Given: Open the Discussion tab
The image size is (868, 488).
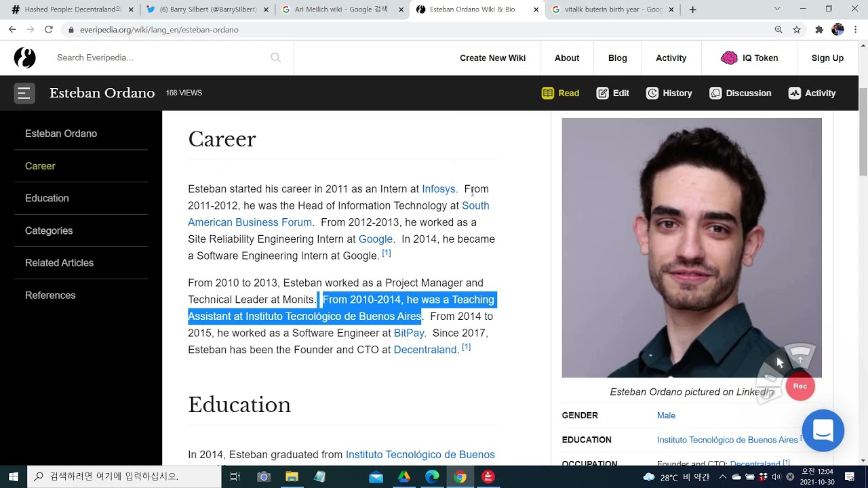Looking at the screenshot, I should 740,93.
